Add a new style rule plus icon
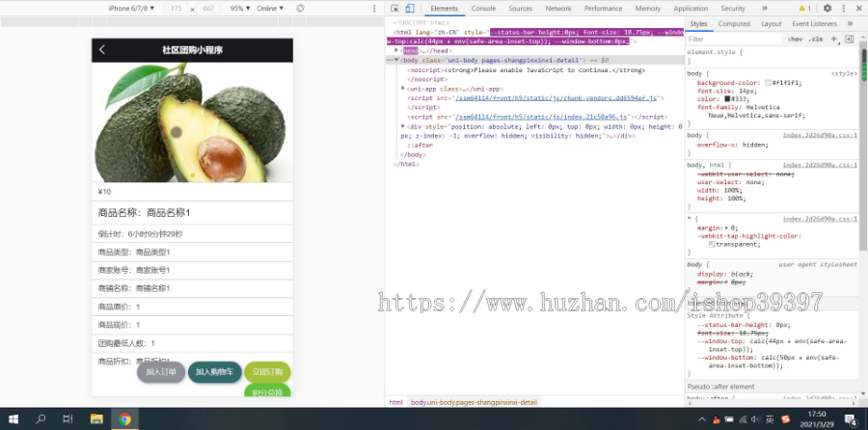 point(834,39)
